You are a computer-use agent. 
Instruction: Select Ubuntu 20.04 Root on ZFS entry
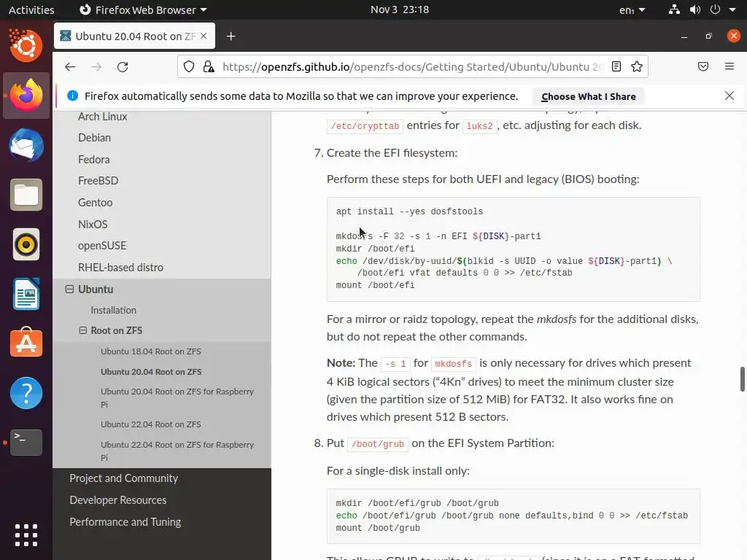coord(151,371)
